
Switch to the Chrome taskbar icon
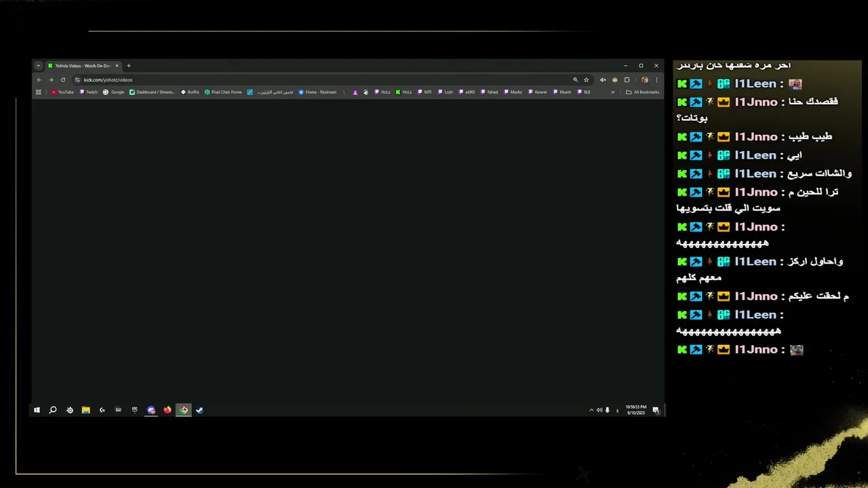pyautogui.click(x=184, y=410)
